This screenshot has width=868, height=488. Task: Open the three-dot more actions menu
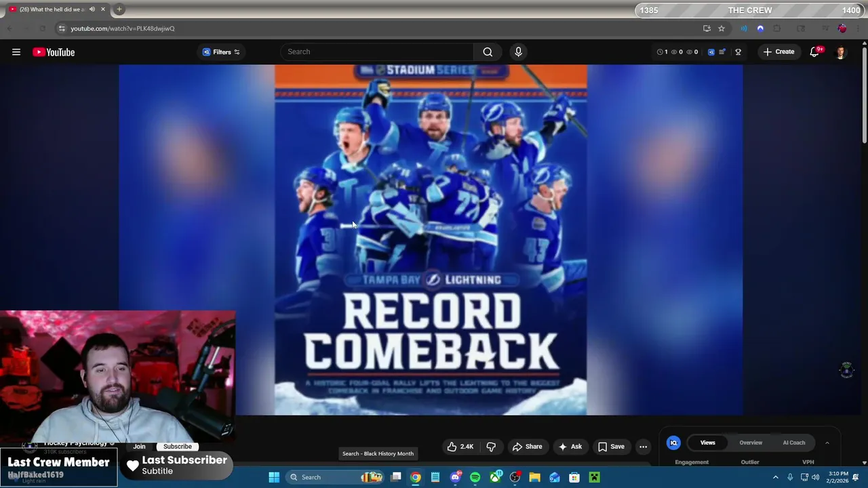tap(643, 447)
